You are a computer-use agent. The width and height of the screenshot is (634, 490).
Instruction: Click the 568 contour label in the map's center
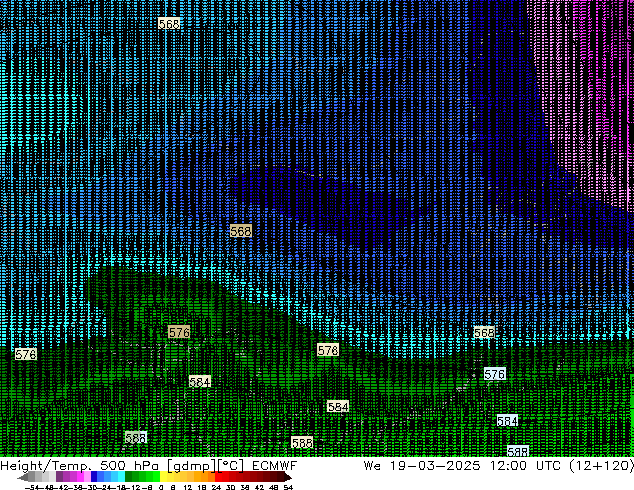click(x=241, y=231)
